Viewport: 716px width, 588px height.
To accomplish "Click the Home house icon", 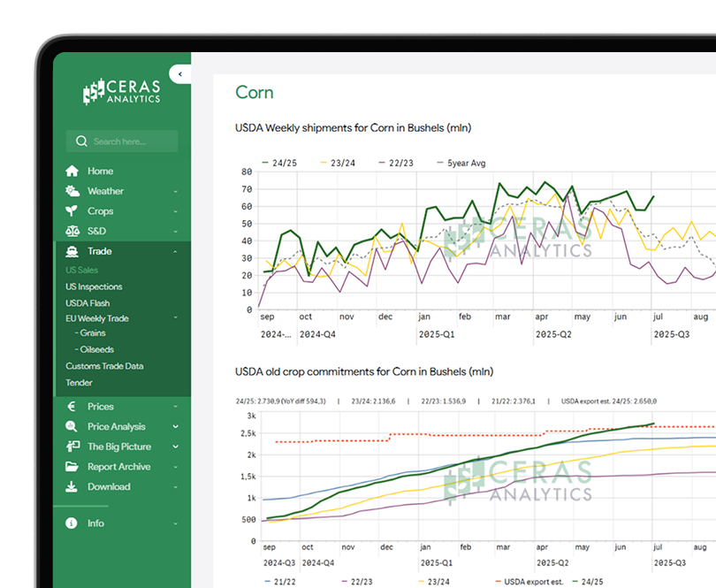I will click(72, 171).
